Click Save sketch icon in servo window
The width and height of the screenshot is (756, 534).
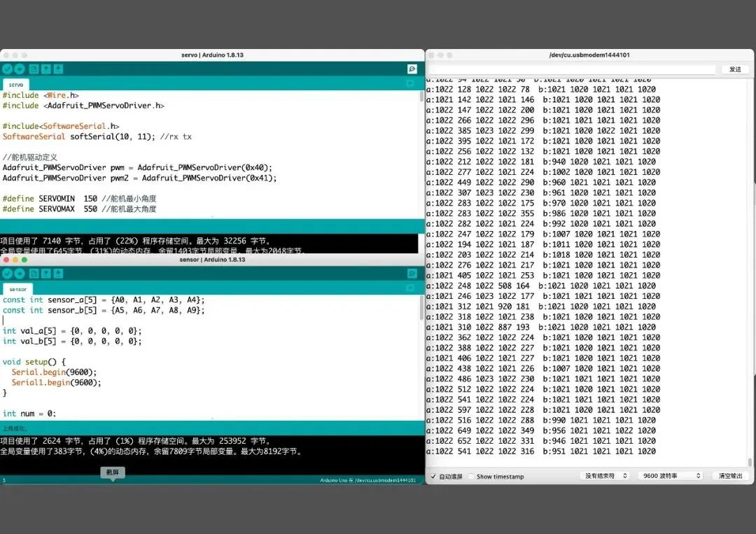pos(58,69)
